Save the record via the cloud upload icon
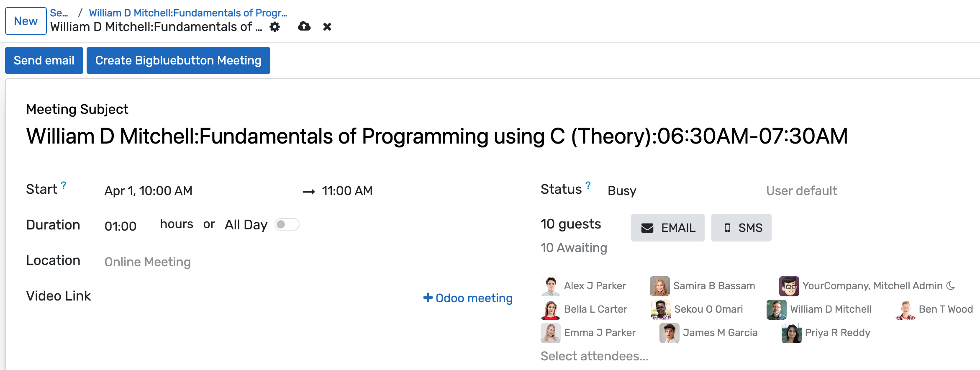This screenshot has width=980, height=370. (304, 27)
